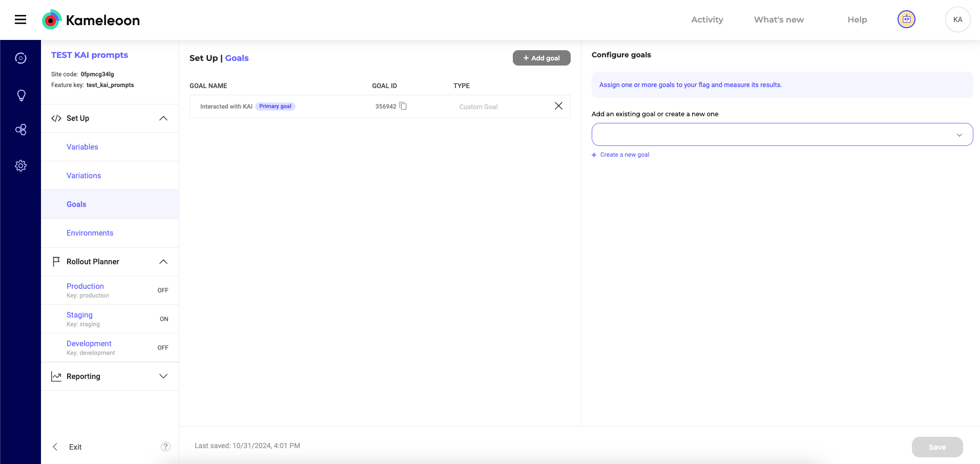Toggle the Staging environment ON status
This screenshot has height=464, width=980.
click(164, 319)
